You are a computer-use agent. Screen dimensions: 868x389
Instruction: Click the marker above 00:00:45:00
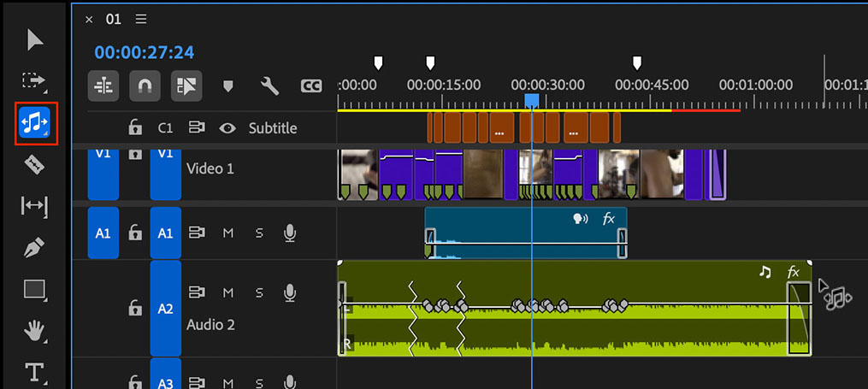point(637,62)
